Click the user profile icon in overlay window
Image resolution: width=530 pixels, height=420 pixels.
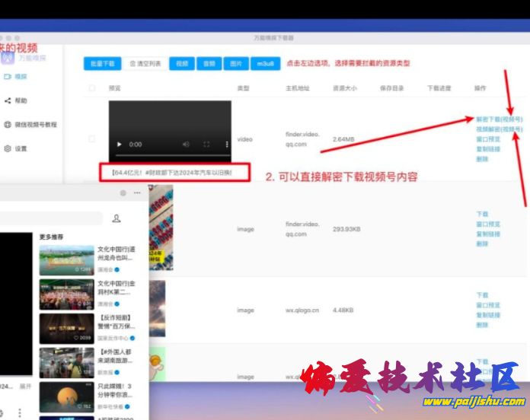coord(117,218)
